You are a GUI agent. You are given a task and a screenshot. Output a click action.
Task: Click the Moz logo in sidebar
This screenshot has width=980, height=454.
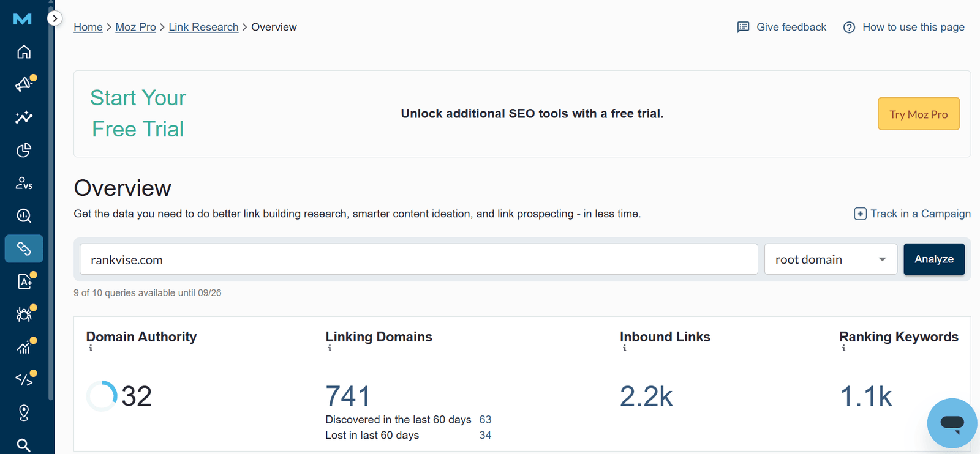23,19
